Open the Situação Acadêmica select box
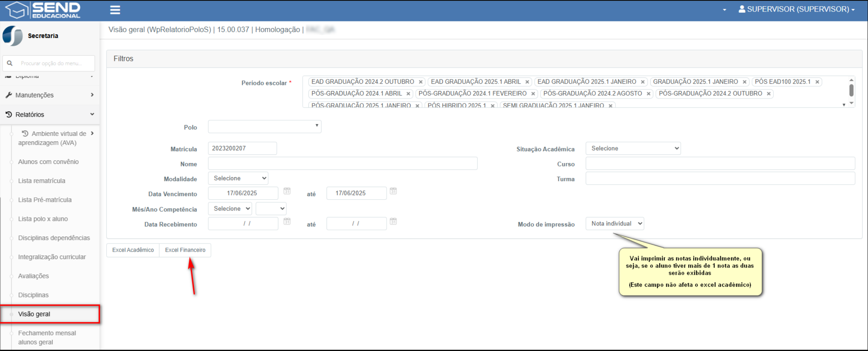The height and width of the screenshot is (351, 868). tap(633, 148)
